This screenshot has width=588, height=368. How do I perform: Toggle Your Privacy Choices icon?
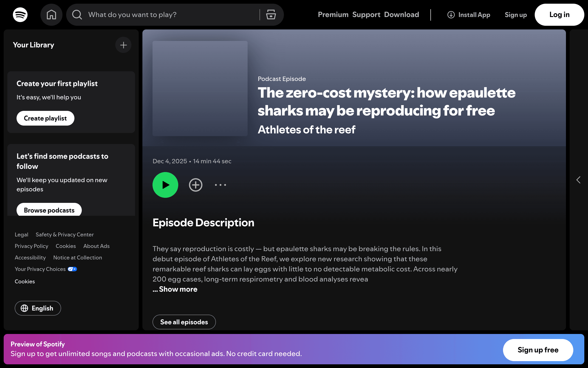[x=72, y=269]
